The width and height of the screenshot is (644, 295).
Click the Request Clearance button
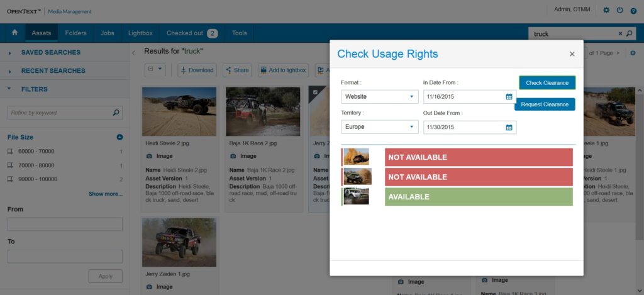point(545,104)
